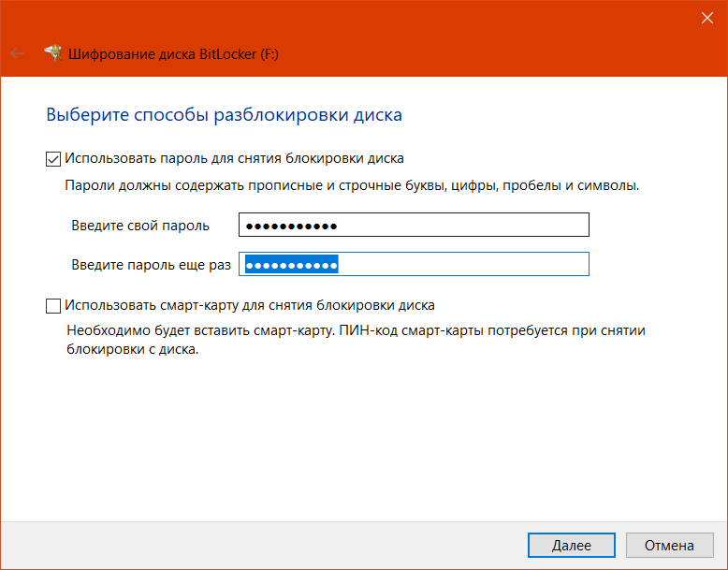Click the BitLocker drive key icon
The height and width of the screenshot is (570, 728).
tap(53, 53)
